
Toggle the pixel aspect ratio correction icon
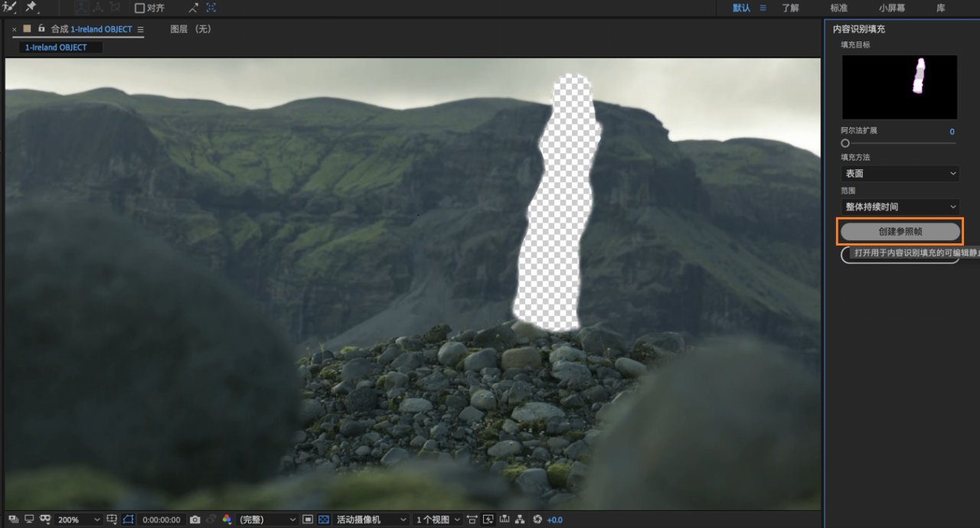point(472,520)
